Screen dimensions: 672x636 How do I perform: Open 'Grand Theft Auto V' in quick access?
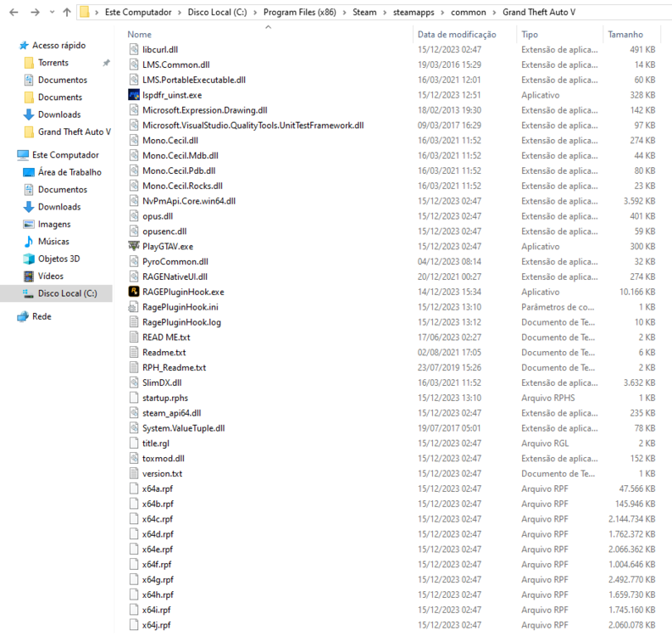coord(74,131)
